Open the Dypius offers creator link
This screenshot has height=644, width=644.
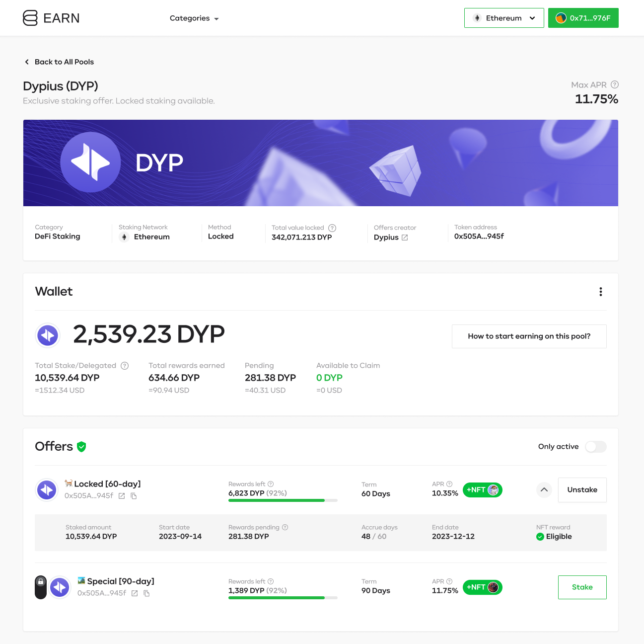click(x=391, y=238)
